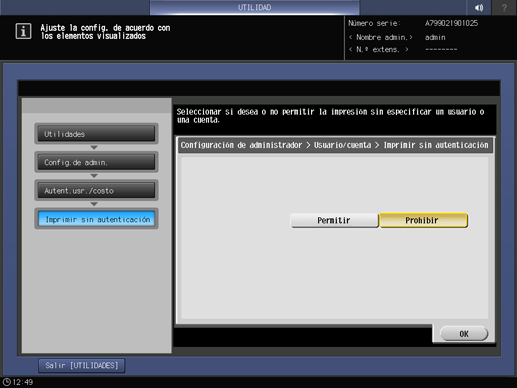This screenshot has width=517, height=388.
Task: Return to Config. de admin. level
Action: (96, 162)
